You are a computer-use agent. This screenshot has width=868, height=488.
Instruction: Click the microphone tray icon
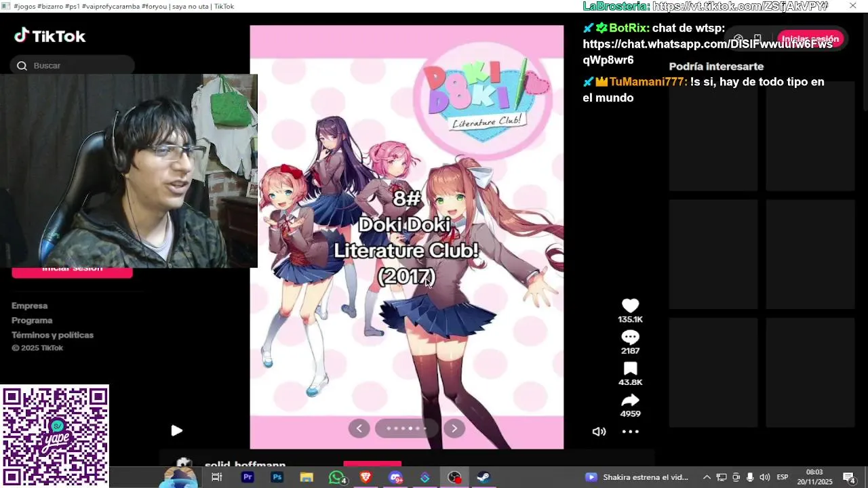click(x=750, y=477)
